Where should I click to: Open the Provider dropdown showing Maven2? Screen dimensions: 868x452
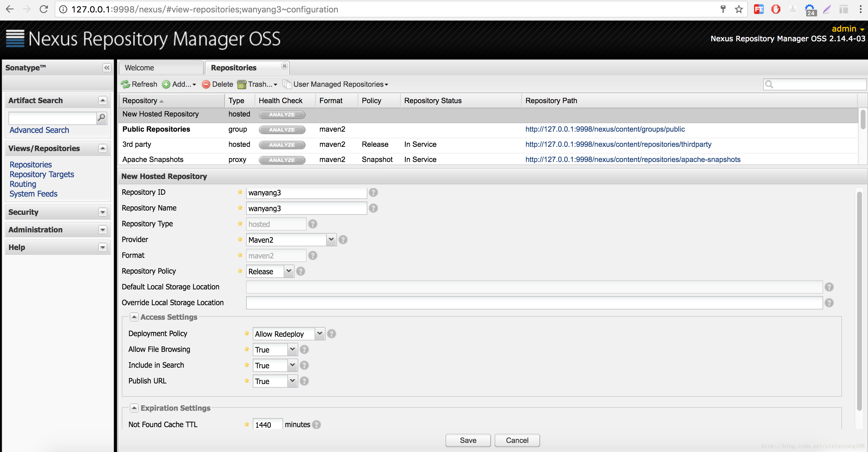click(x=331, y=239)
